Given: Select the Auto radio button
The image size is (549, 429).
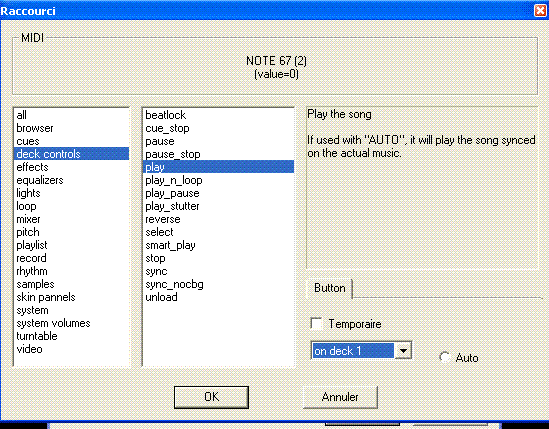Looking at the screenshot, I should click(445, 358).
